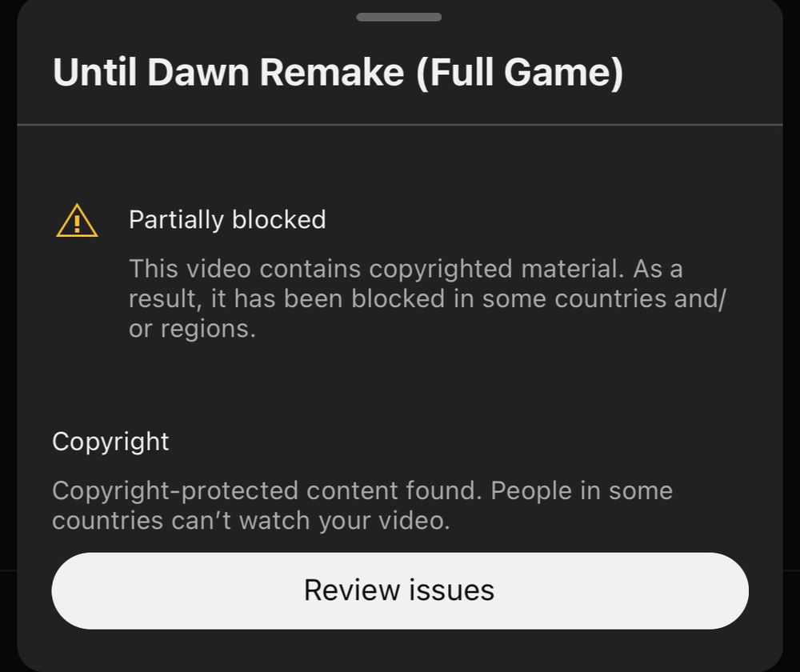Image resolution: width=800 pixels, height=672 pixels.
Task: Click the Copyright section heading
Action: (x=110, y=442)
